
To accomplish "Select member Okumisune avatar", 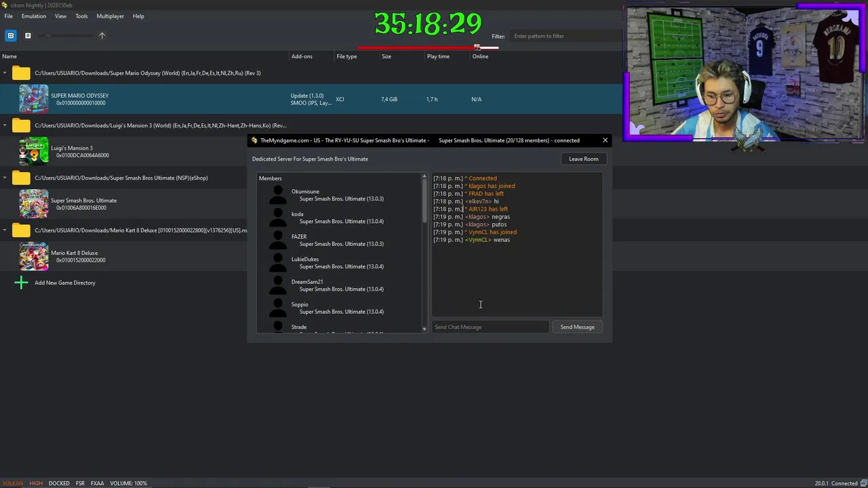I will coord(278,195).
